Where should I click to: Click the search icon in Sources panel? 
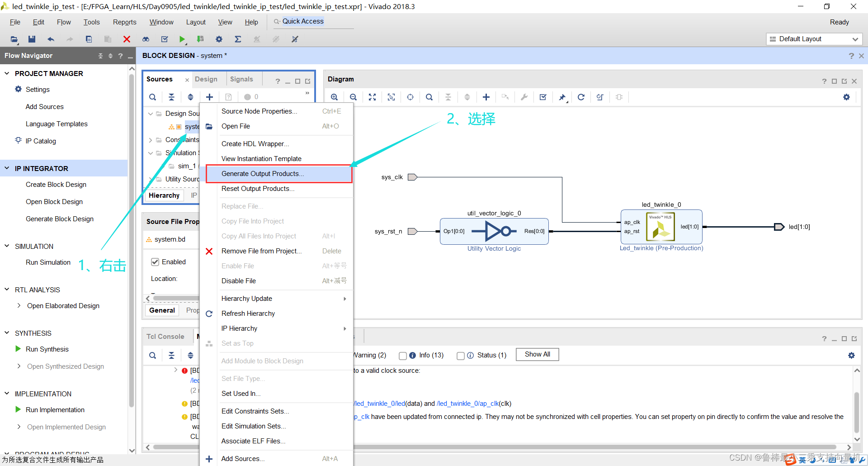click(152, 97)
